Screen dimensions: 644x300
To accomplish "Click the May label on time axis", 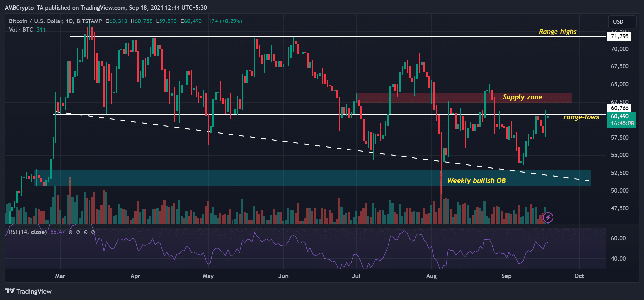I will [x=208, y=276].
